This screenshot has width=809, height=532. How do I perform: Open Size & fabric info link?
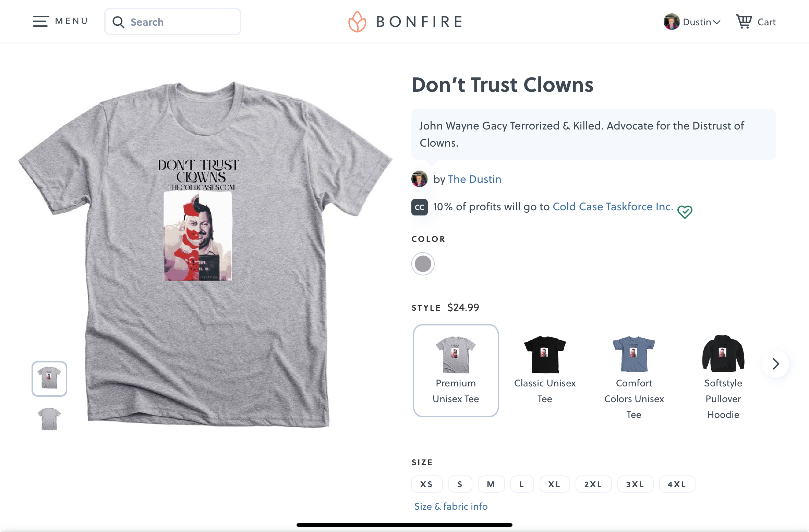[451, 506]
